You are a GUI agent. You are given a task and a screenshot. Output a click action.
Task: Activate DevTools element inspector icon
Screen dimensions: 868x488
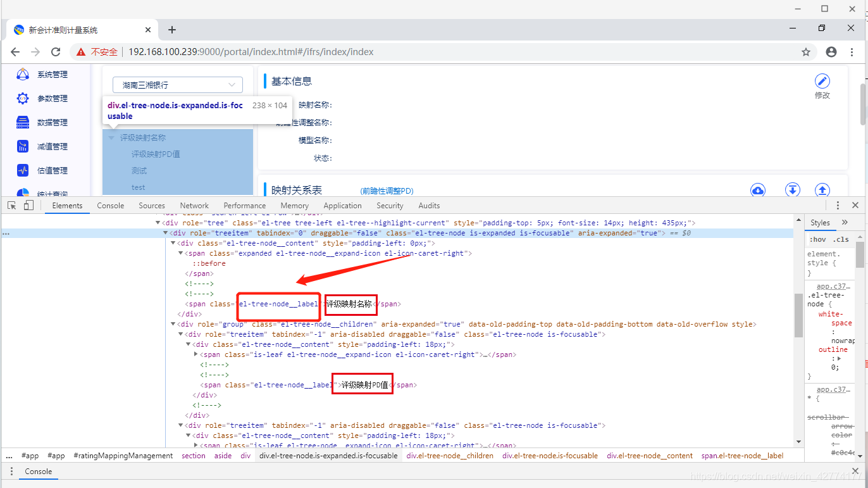(x=12, y=206)
